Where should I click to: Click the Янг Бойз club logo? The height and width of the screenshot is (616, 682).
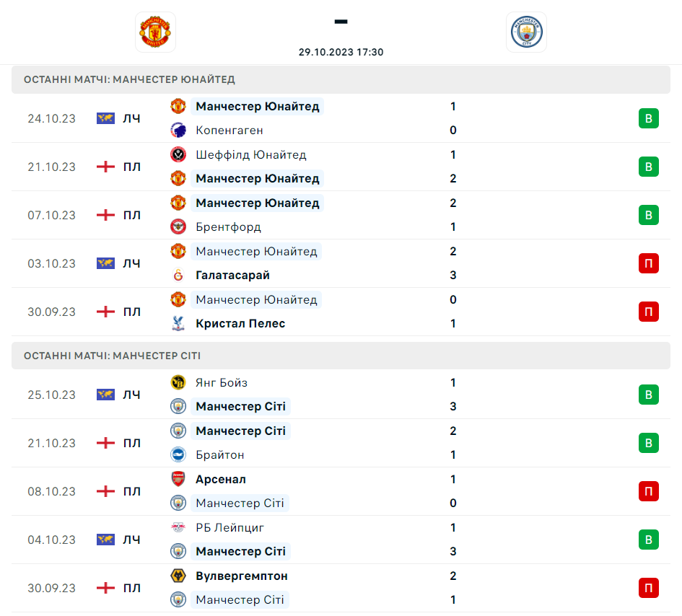click(x=178, y=382)
